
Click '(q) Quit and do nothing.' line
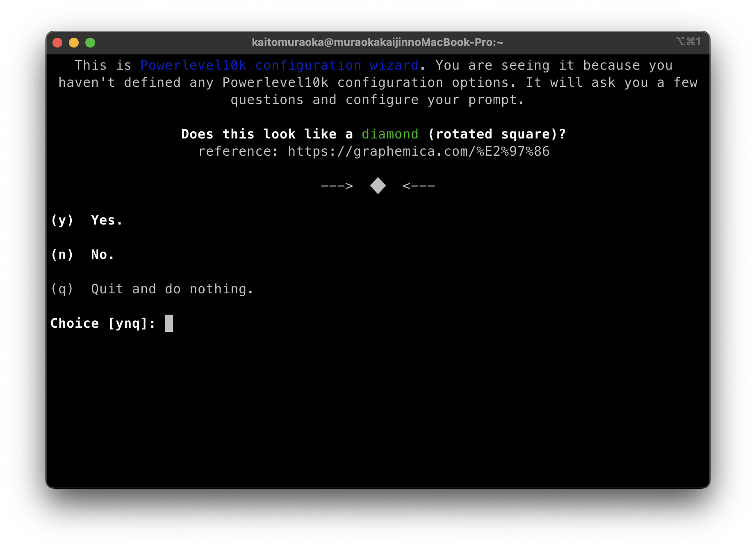[x=152, y=289]
